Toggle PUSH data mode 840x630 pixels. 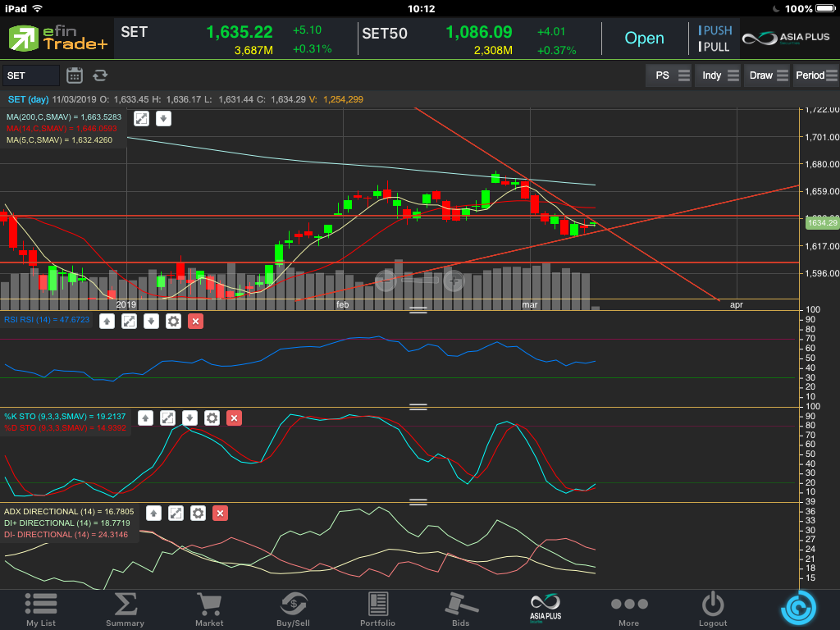click(714, 30)
